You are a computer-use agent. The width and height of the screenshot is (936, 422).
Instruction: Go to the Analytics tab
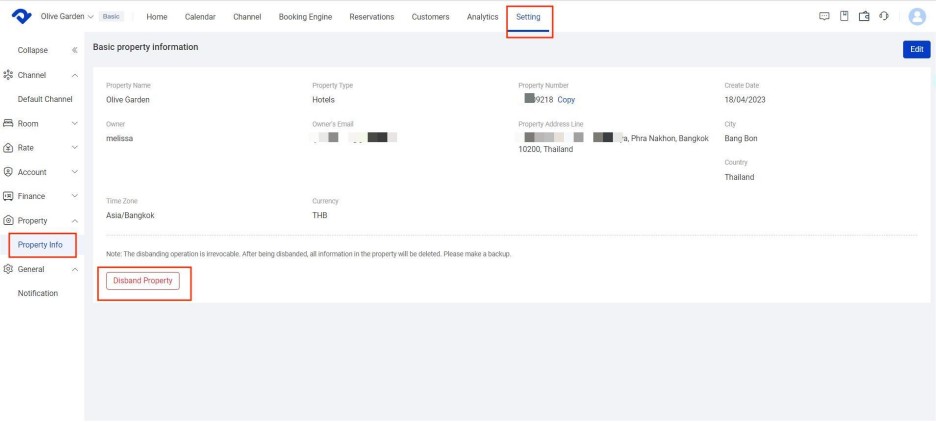(482, 17)
